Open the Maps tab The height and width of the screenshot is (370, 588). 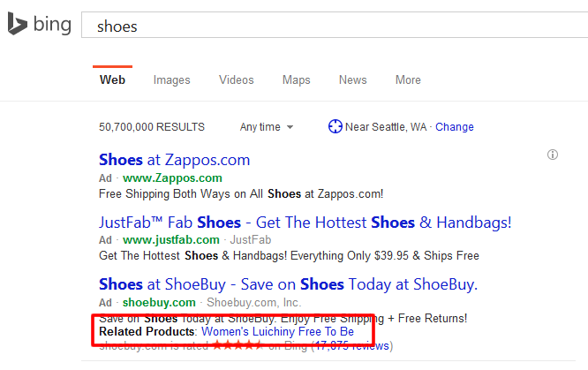click(x=296, y=79)
